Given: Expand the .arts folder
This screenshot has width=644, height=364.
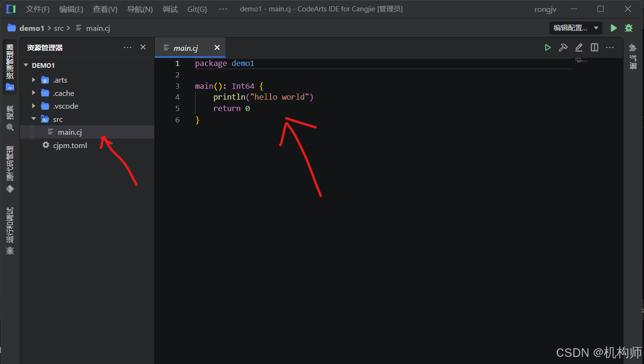Looking at the screenshot, I should pyautogui.click(x=34, y=80).
